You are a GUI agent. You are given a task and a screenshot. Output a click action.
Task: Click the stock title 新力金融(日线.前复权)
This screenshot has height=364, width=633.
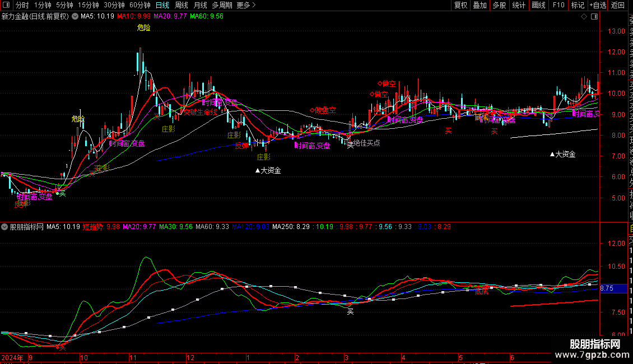[x=35, y=17]
